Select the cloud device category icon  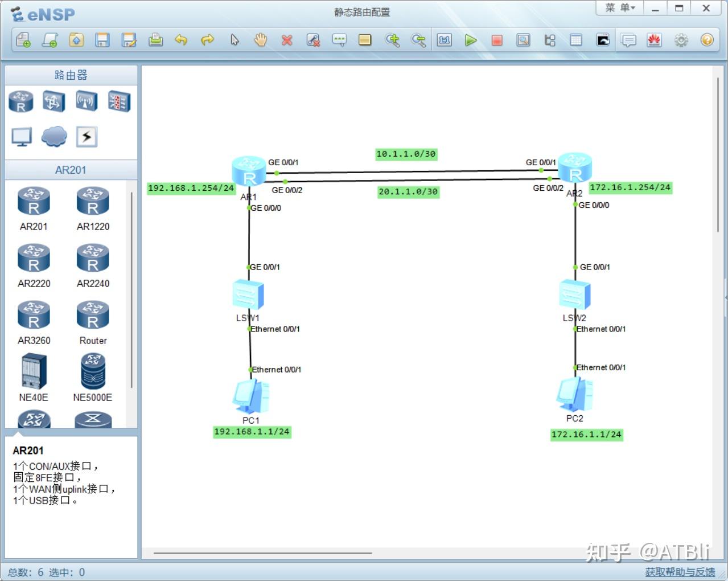(x=54, y=137)
